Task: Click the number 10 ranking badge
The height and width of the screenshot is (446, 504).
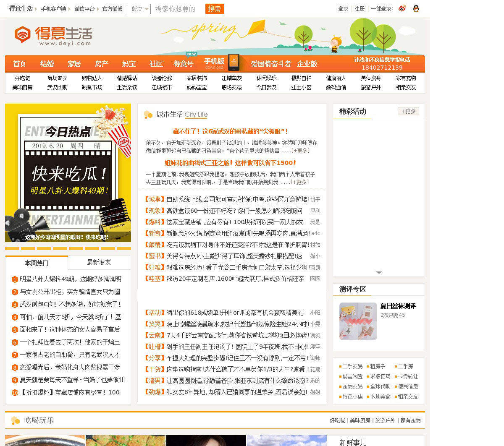Action: tap(15, 393)
